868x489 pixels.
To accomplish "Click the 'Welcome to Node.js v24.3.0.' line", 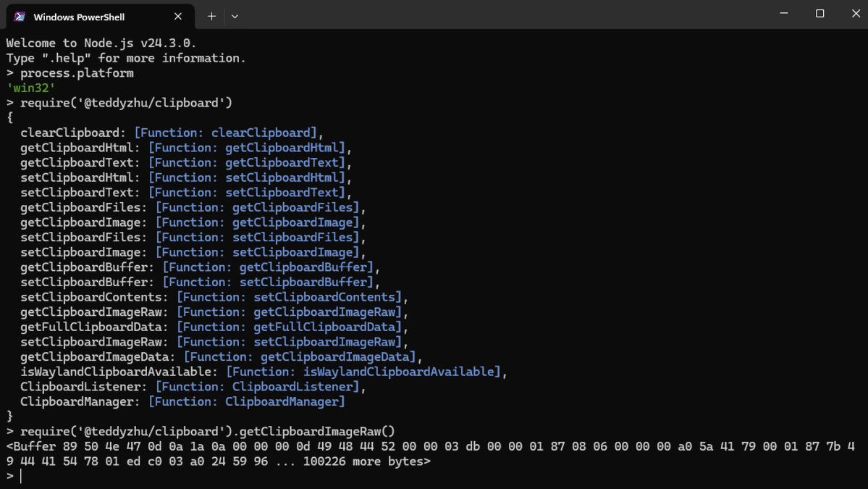I will point(101,43).
